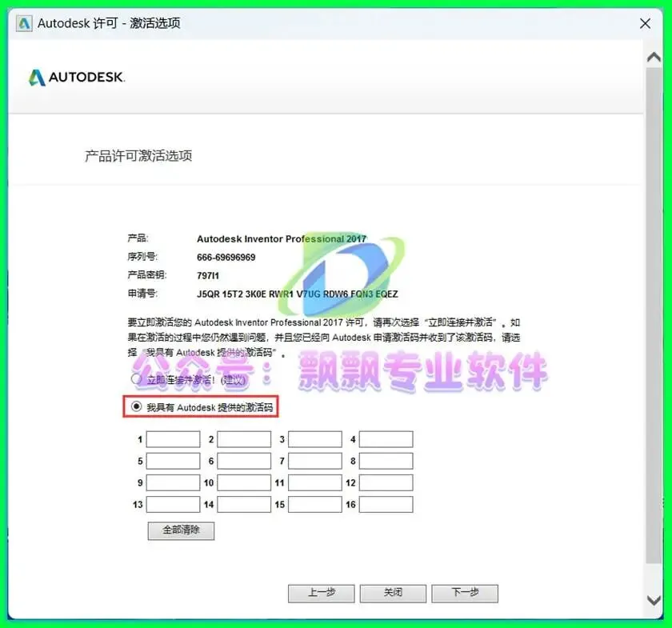Image resolution: width=672 pixels, height=628 pixels.
Task: Click the AUTODESK logo in the header
Action: point(77,77)
